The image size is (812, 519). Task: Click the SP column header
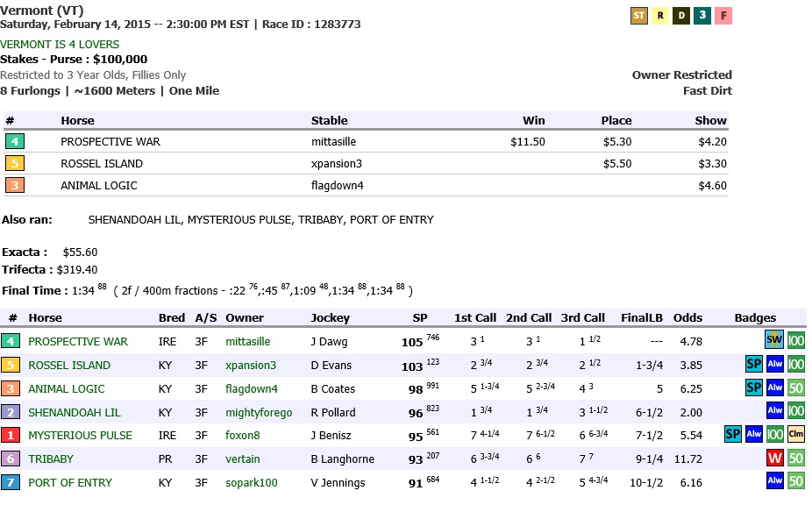point(420,318)
